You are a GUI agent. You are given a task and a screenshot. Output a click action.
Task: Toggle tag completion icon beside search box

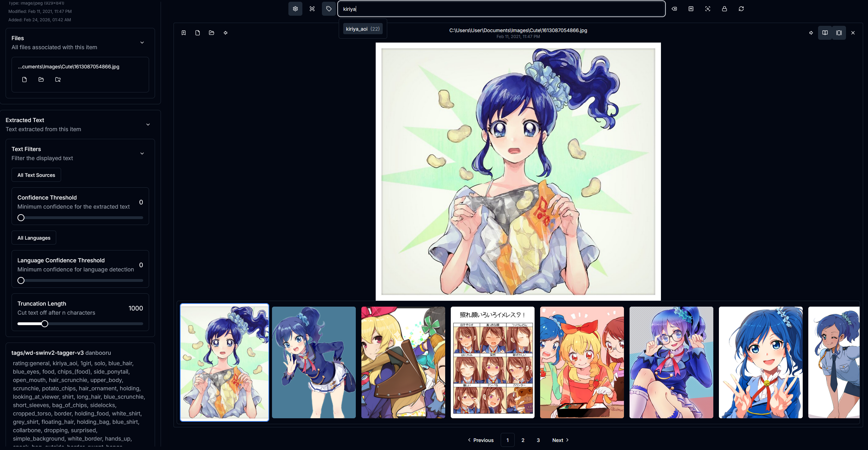(329, 9)
